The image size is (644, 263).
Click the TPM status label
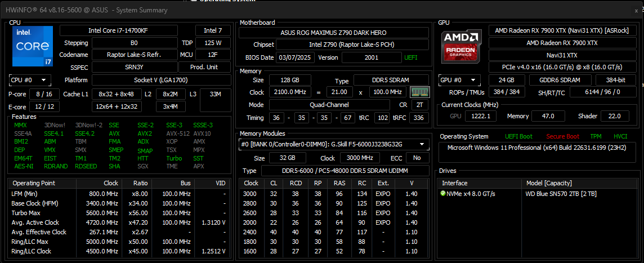click(596, 136)
